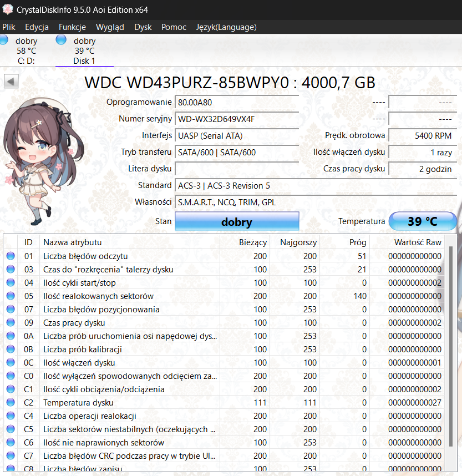Click status dot for attribute C0

point(11,376)
